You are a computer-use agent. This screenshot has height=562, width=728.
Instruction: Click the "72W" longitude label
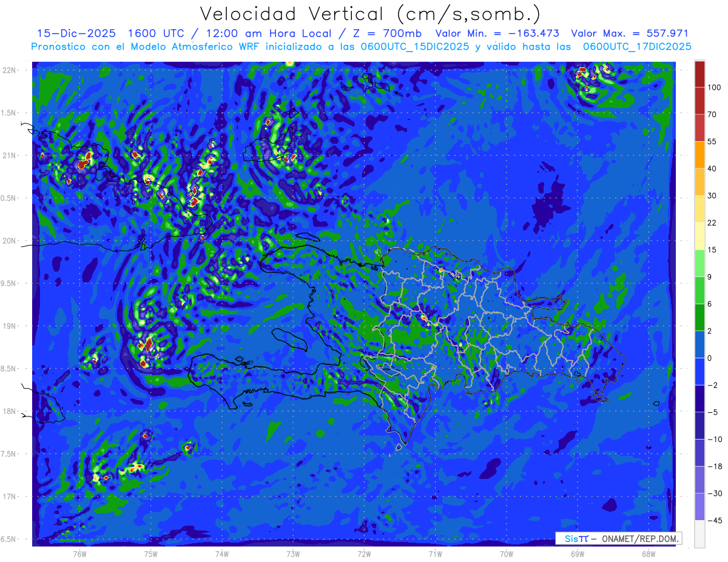click(x=364, y=554)
